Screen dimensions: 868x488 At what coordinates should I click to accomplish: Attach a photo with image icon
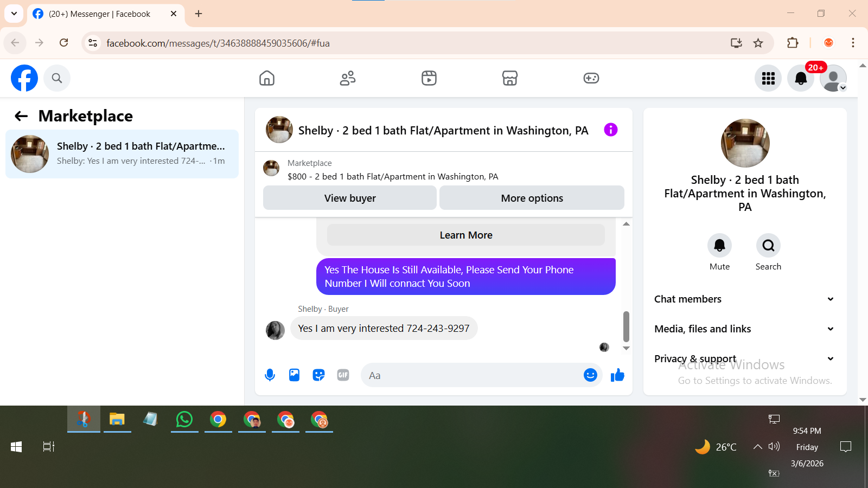(294, 375)
